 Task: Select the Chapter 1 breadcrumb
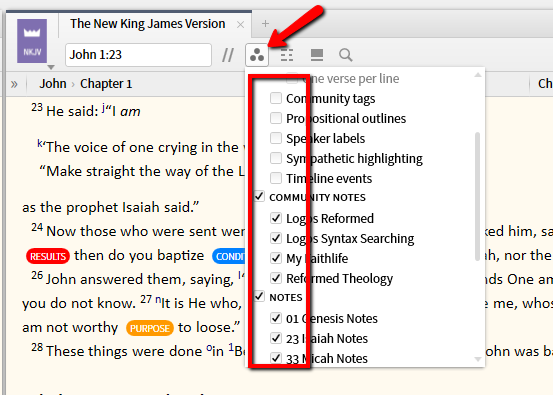[x=106, y=84]
